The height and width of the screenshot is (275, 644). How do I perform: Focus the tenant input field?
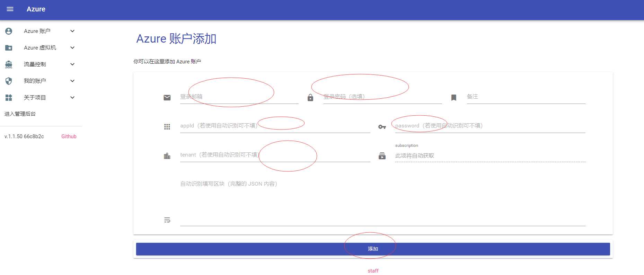pyautogui.click(x=275, y=155)
